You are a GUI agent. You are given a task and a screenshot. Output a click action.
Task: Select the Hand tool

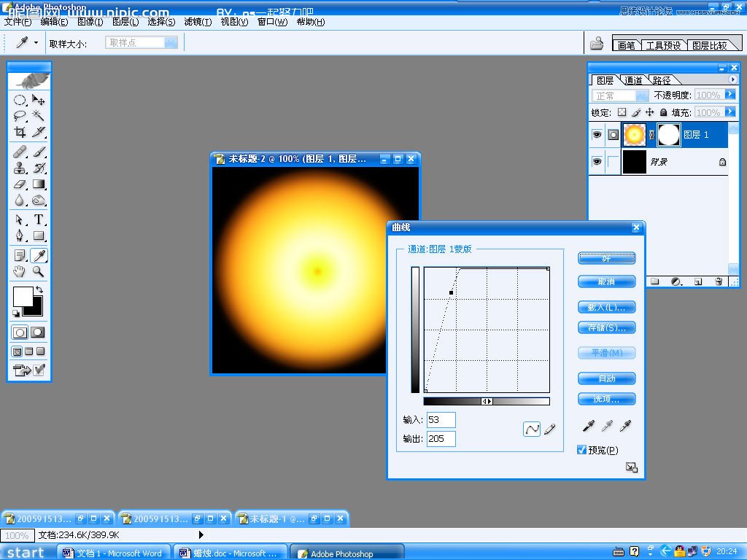(20, 271)
